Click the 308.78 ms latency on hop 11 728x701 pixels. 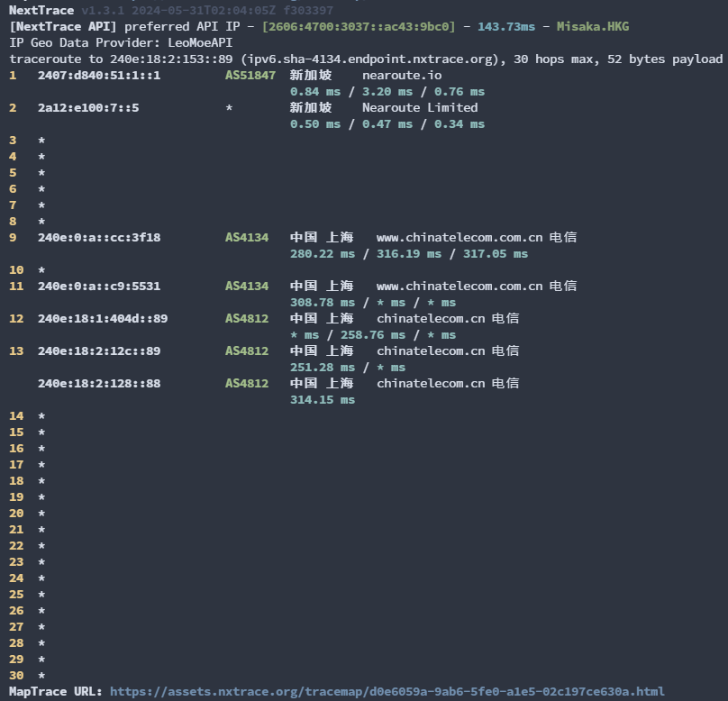323,302
